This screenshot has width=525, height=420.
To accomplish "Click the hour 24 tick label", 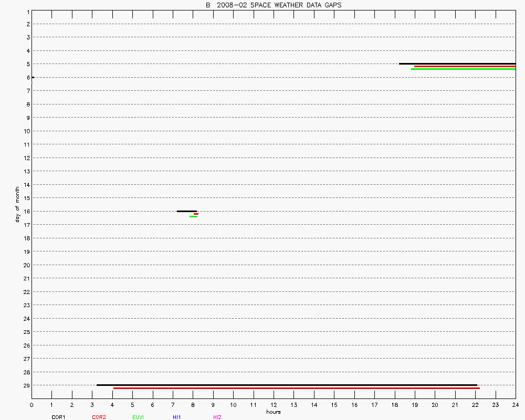I will click(515, 405).
